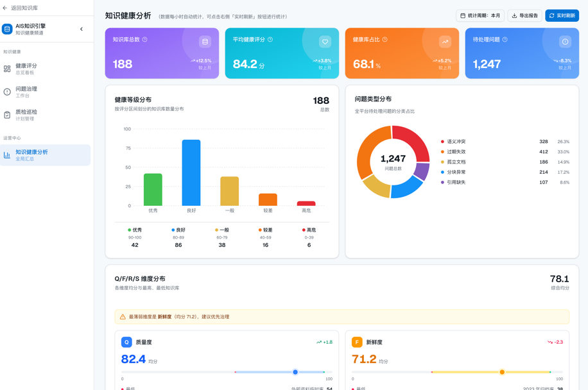
Task: Click the help icon next to 待处理问题
Action: 505,39
